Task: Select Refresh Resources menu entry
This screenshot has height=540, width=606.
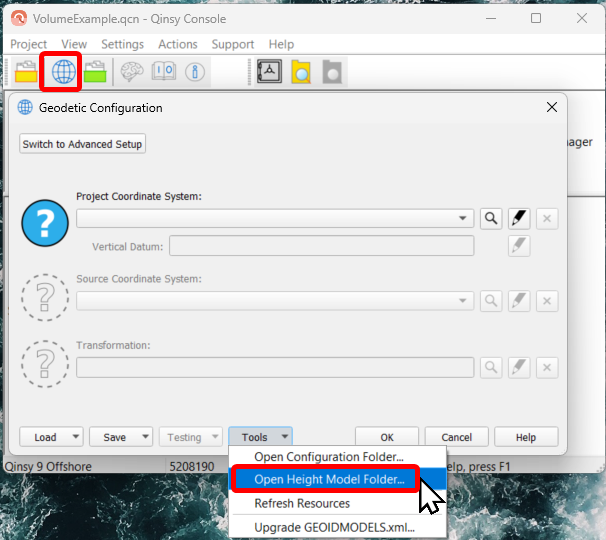Action: 338,503
